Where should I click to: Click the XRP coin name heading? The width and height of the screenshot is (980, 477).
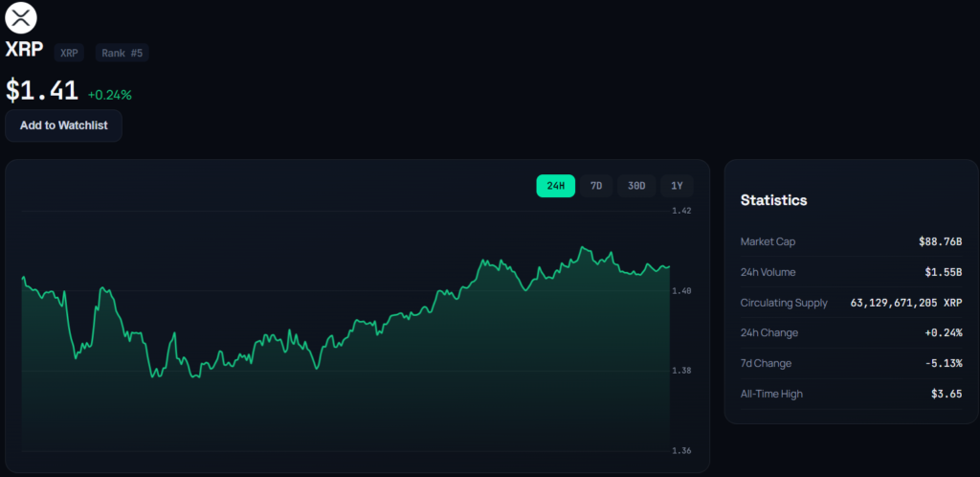pyautogui.click(x=24, y=50)
